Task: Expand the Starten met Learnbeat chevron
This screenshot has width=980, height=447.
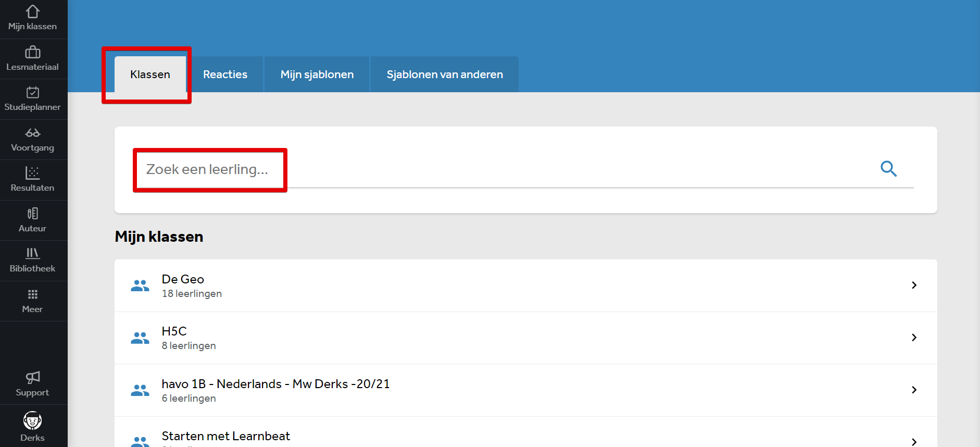Action: click(914, 442)
